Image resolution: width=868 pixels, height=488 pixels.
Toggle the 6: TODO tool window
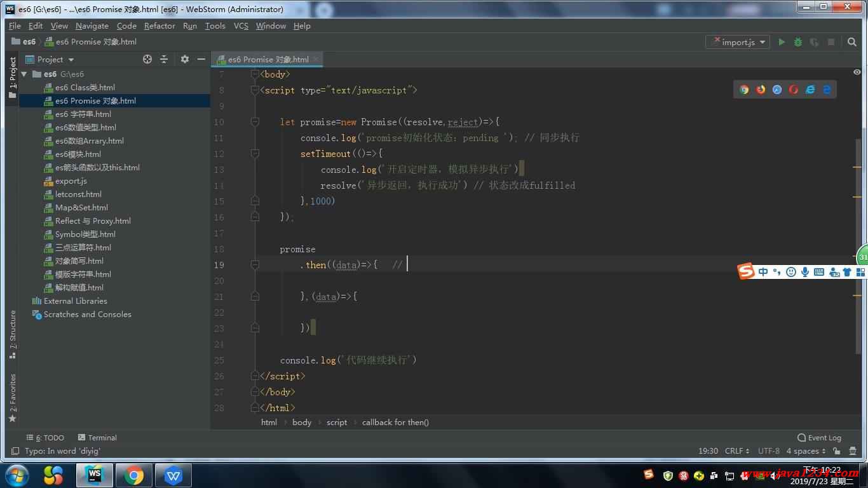(x=45, y=438)
